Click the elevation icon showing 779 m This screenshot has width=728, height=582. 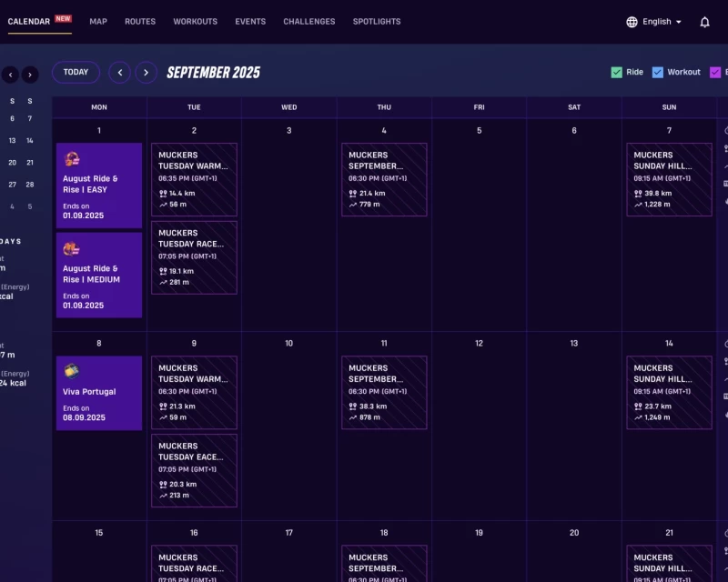352,205
